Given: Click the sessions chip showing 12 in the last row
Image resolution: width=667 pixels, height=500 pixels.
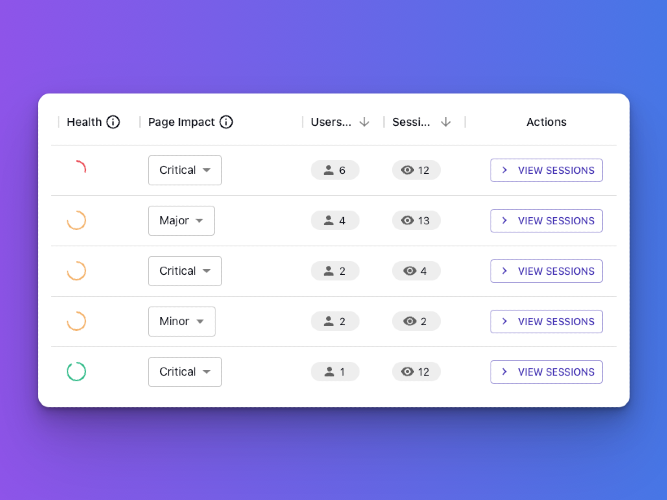Looking at the screenshot, I should point(416,372).
